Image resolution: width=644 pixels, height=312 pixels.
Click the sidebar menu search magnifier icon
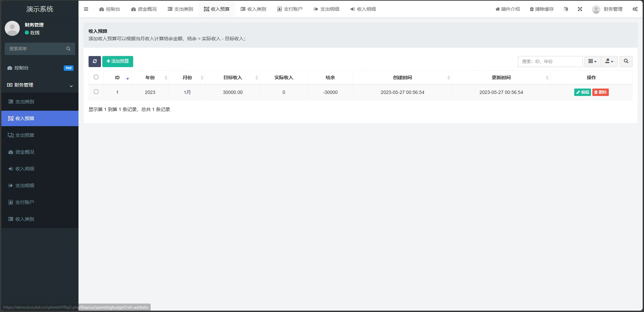[x=68, y=49]
